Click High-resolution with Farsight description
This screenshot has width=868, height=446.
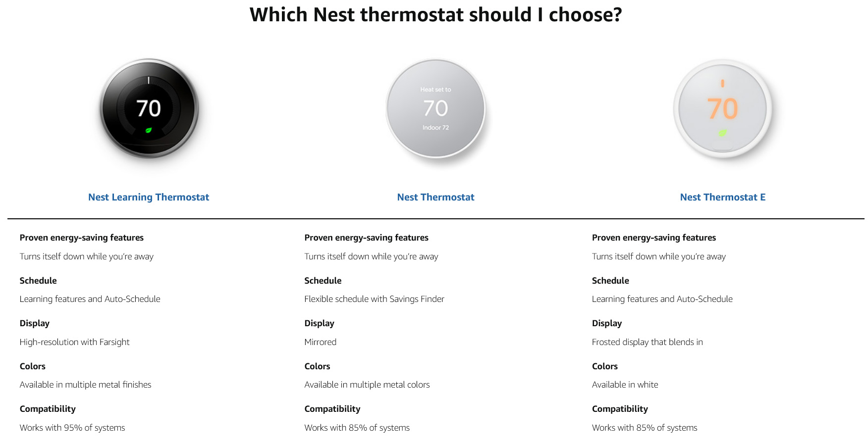click(x=74, y=342)
